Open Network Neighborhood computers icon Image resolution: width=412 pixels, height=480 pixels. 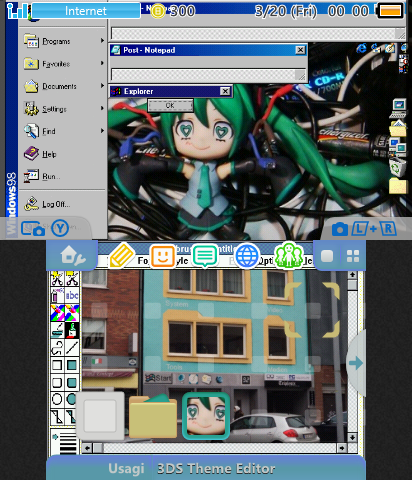coord(398,147)
